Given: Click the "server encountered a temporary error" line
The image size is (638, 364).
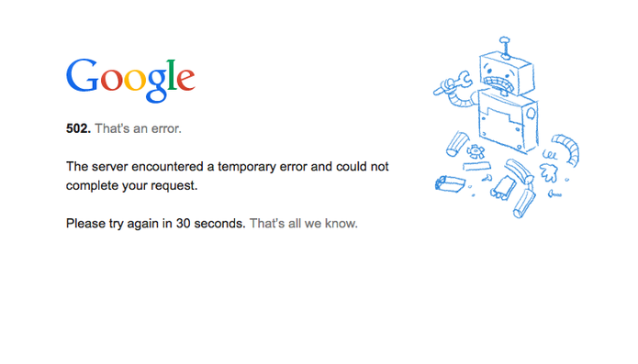Looking at the screenshot, I should [x=228, y=167].
